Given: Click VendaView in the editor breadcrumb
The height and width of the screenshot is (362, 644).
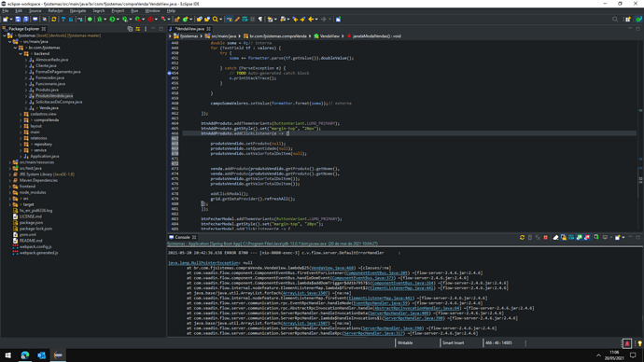Looking at the screenshot, I should click(x=329, y=36).
